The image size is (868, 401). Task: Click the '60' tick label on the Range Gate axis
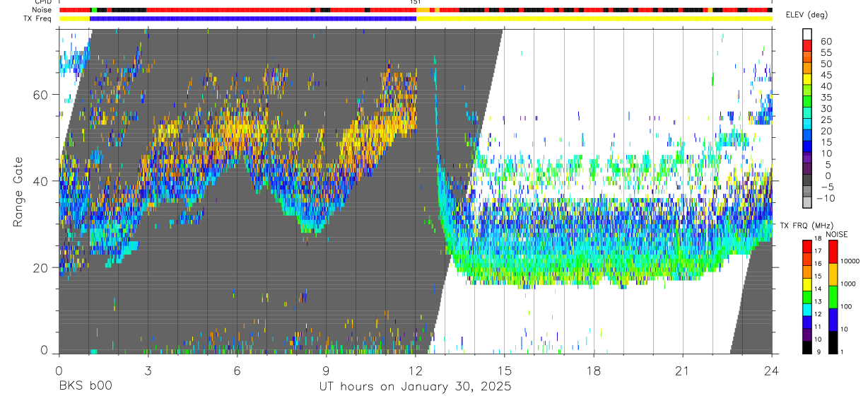pos(40,95)
